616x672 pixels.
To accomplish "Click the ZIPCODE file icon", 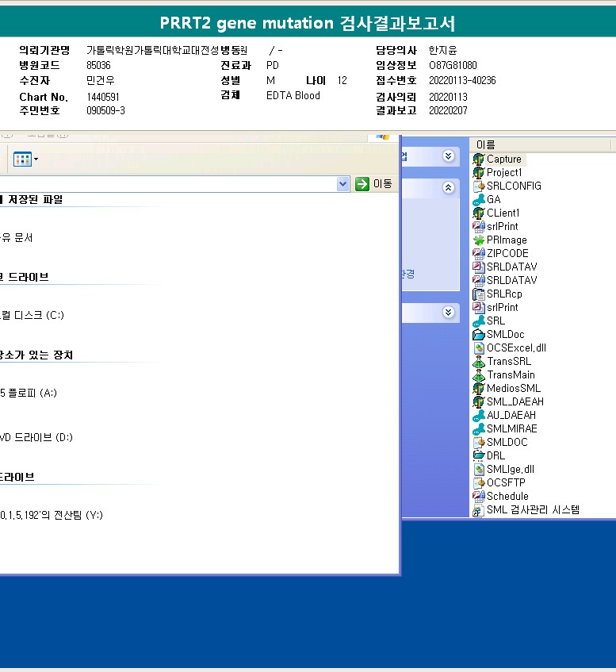I will (478, 253).
